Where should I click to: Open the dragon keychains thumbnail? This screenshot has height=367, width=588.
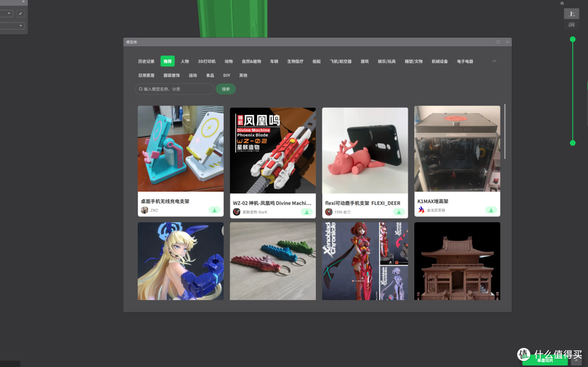coord(273,261)
